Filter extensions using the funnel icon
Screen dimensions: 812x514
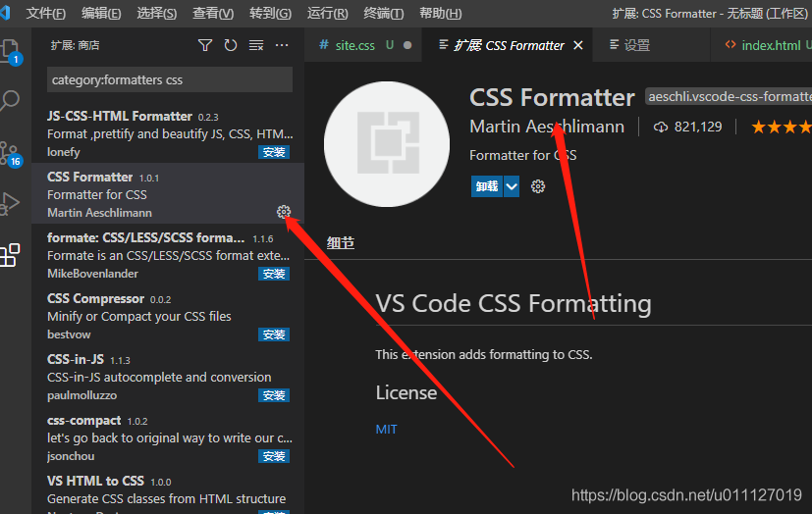pos(205,45)
